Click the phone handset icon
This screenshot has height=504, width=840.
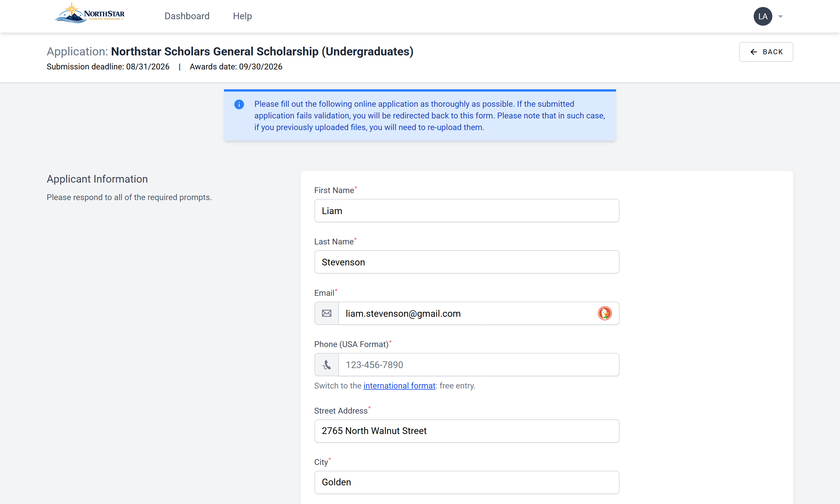click(327, 364)
